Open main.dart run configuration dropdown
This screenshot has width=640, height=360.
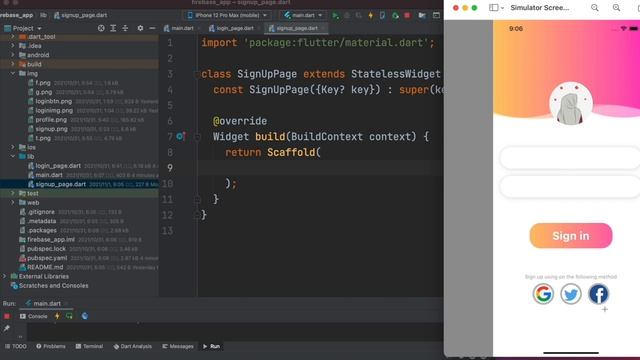[303, 16]
